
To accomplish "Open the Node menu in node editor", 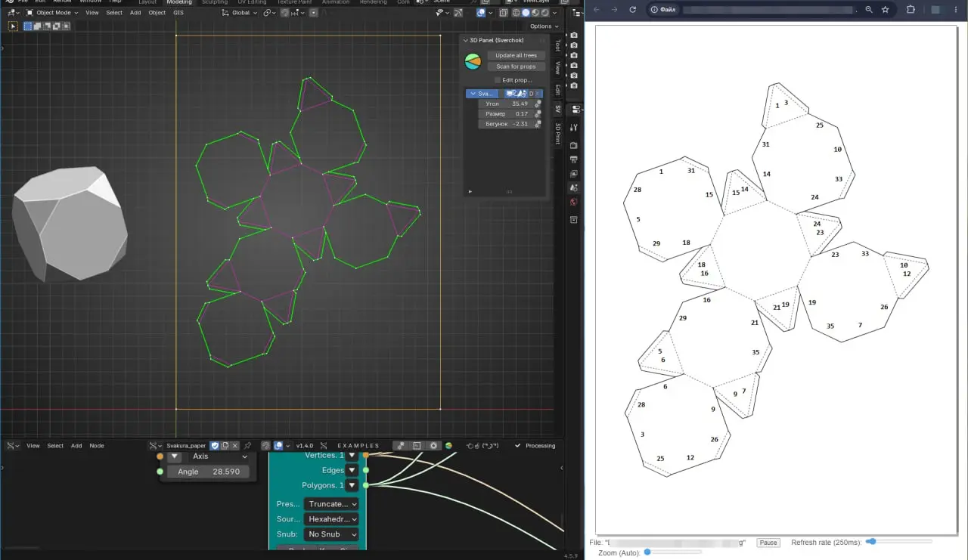I will point(97,446).
